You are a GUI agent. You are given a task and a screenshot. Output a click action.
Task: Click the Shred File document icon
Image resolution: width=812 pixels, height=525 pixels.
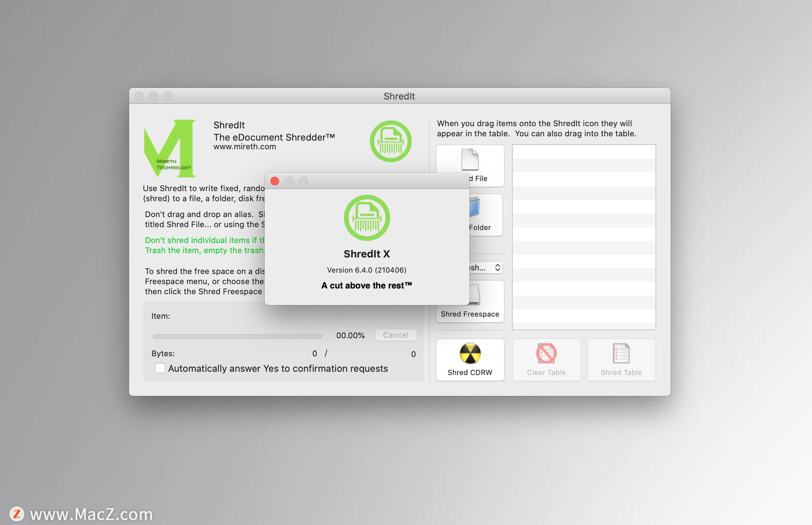[470, 159]
